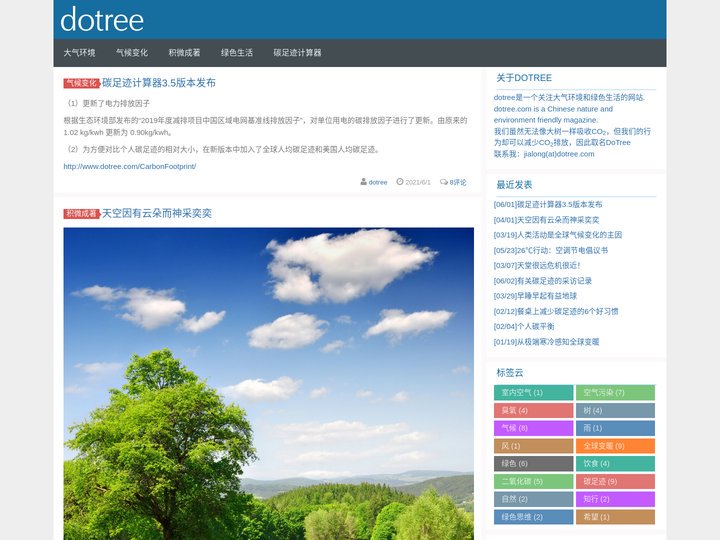The width and height of the screenshot is (720, 540).
Task: Click the 最近发表 heading
Action: click(x=514, y=185)
